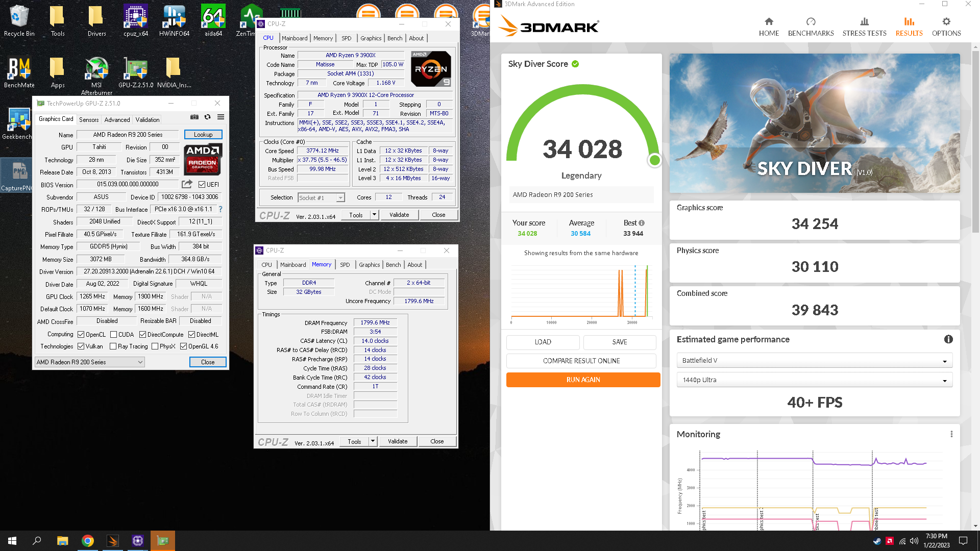
Task: Toggle PhysX checkbox
Action: click(x=155, y=346)
